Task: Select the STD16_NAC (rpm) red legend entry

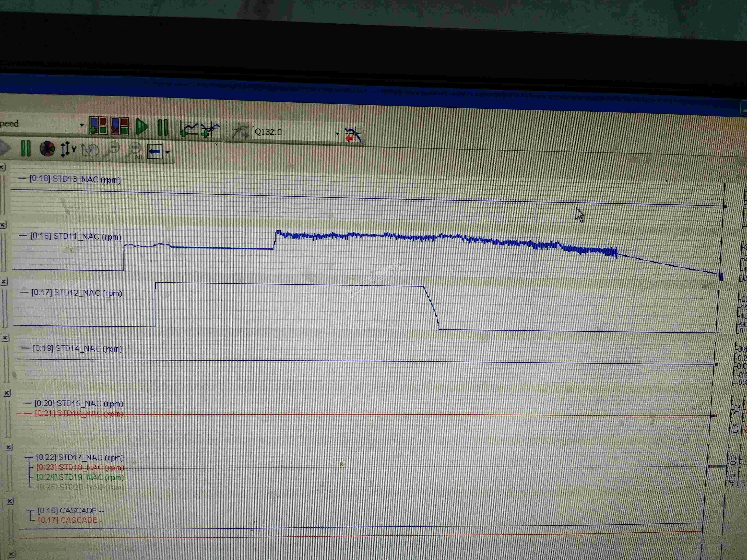Action: 79,414
